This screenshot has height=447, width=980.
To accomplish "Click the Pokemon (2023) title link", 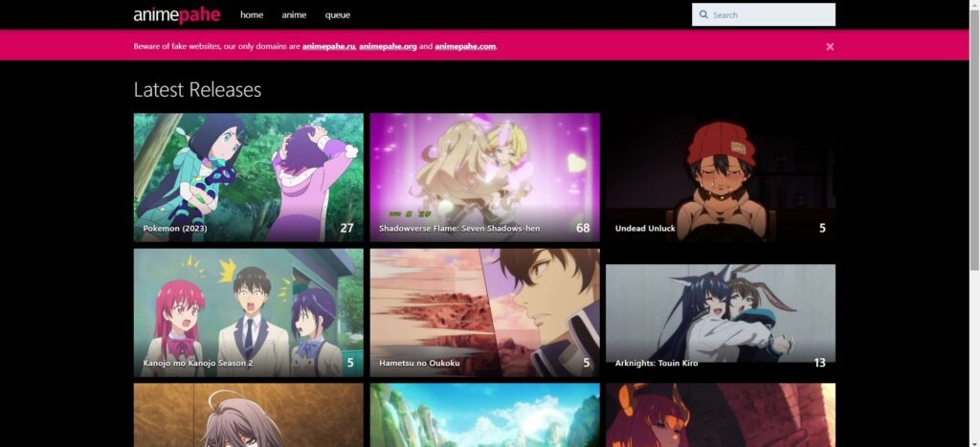I will (x=175, y=228).
